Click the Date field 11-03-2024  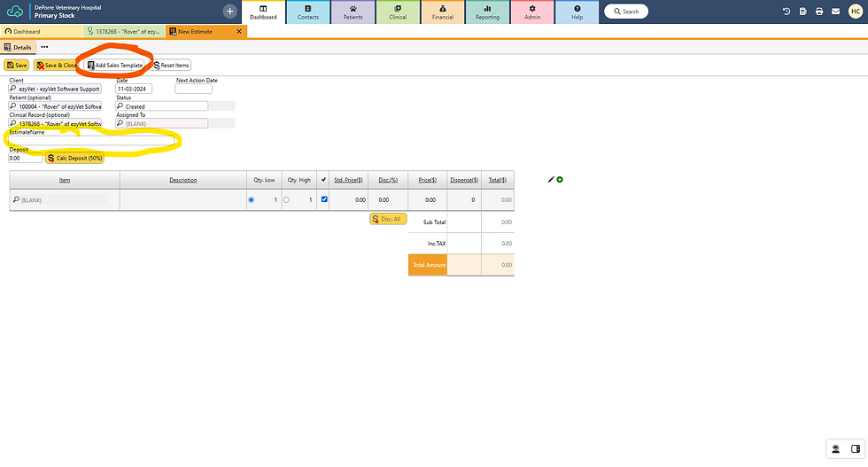[134, 89]
